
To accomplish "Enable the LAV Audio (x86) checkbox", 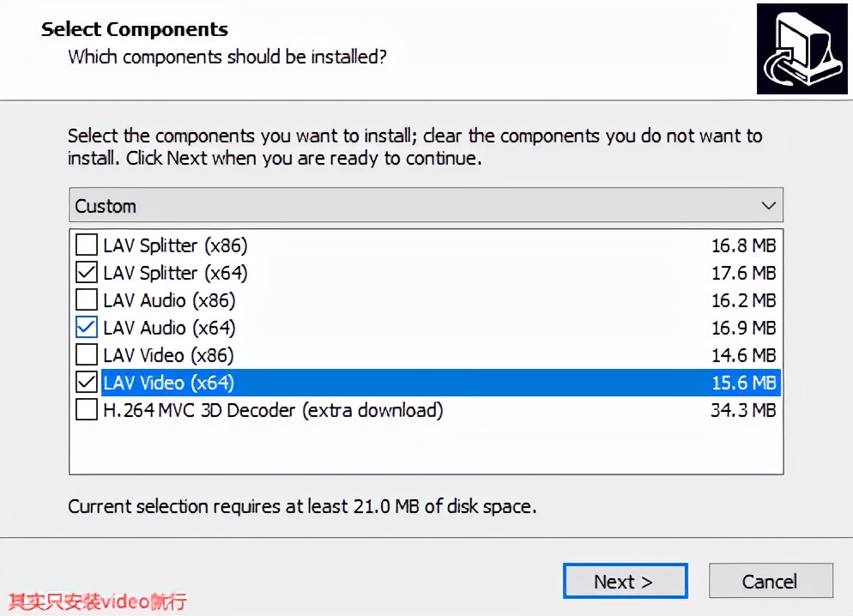I will (x=87, y=300).
